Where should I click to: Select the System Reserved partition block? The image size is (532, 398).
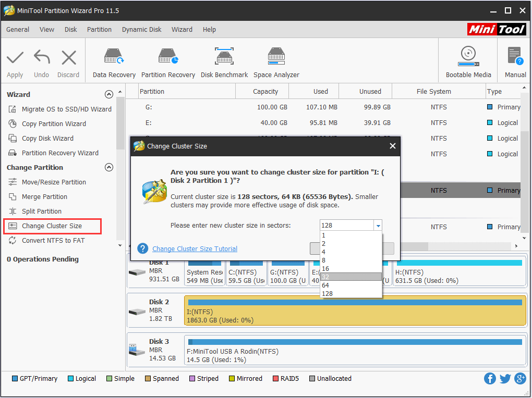tap(204, 272)
